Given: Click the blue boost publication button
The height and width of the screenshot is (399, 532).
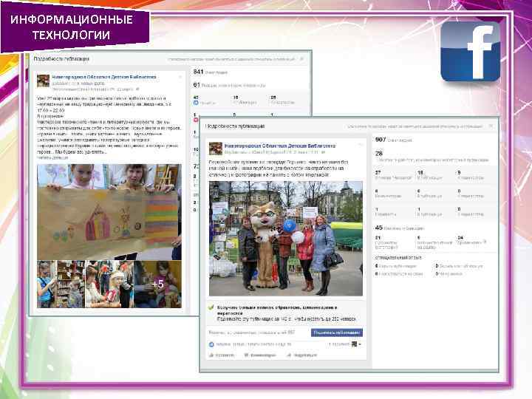Looking at the screenshot, I should pos(337,332).
